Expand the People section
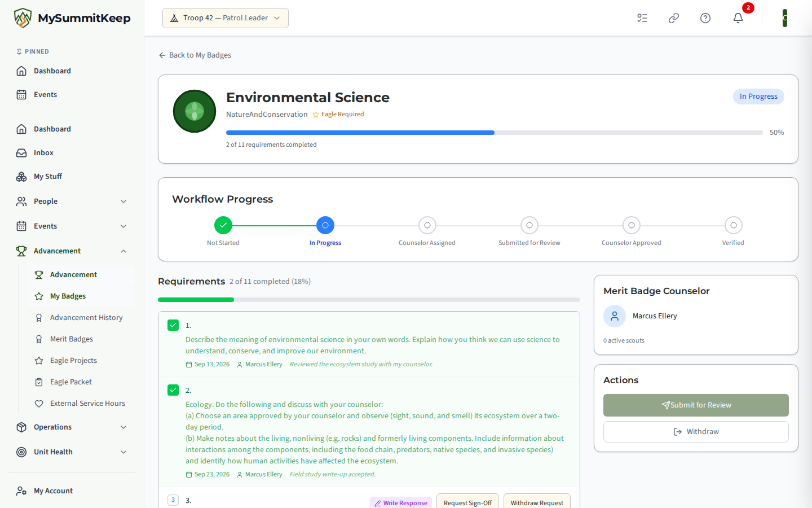Screen dimensions: 812x508 pyautogui.click(x=123, y=202)
